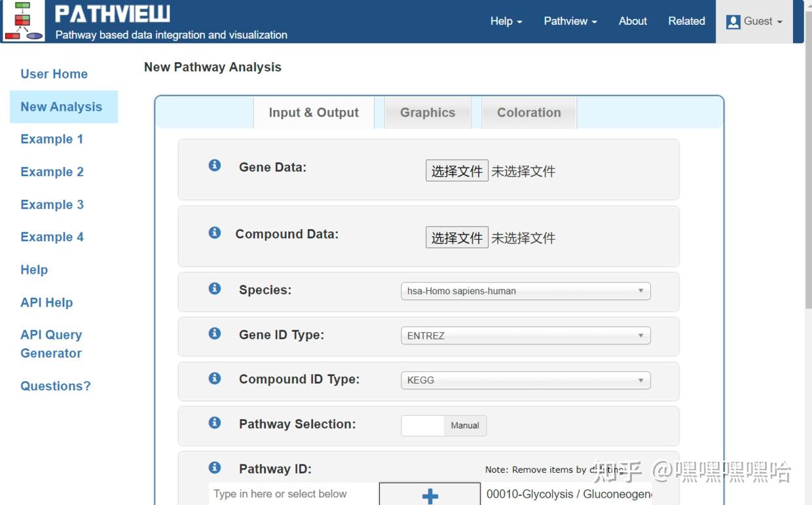Viewport: 812px width, 505px height.
Task: Click the Pathview pathway logo icon
Action: tap(24, 21)
